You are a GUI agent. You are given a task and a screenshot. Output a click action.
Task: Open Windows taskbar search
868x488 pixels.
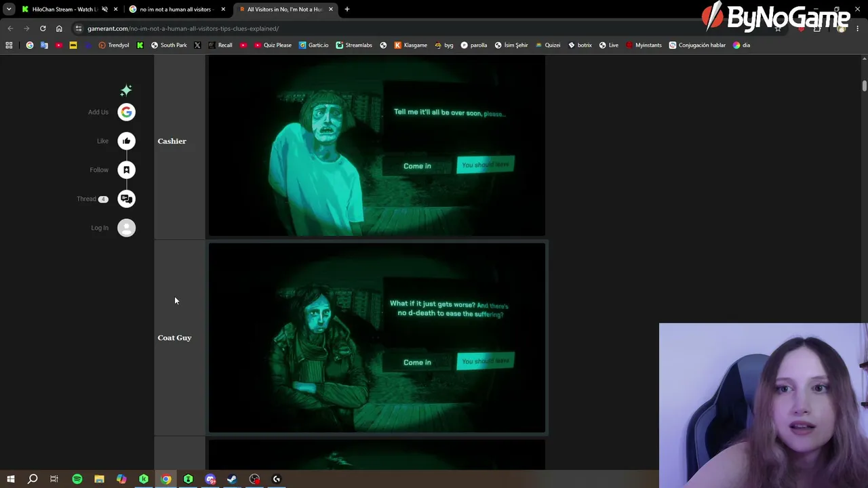tap(33, 479)
